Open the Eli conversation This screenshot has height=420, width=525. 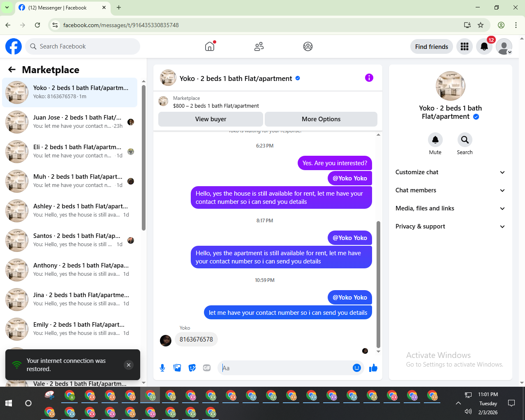(x=70, y=151)
